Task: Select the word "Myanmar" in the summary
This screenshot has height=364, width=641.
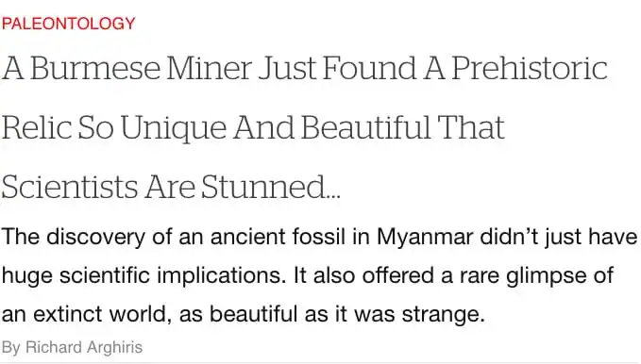Action: click(424, 238)
